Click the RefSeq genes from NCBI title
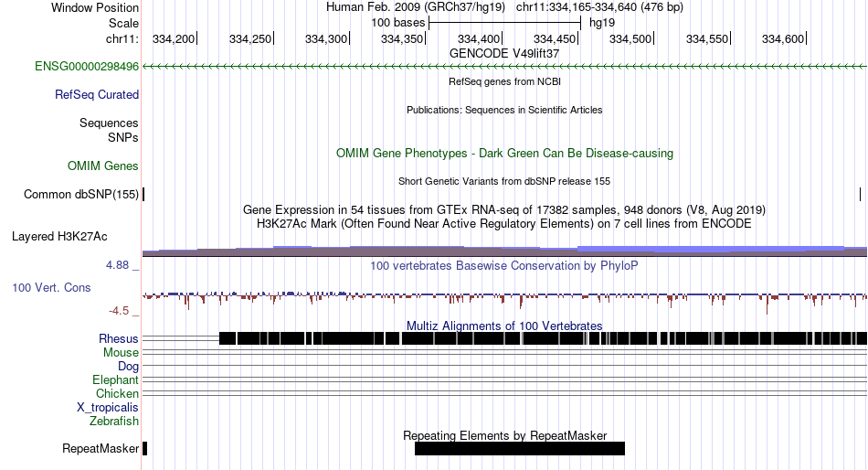This screenshot has width=868, height=470. (505, 81)
